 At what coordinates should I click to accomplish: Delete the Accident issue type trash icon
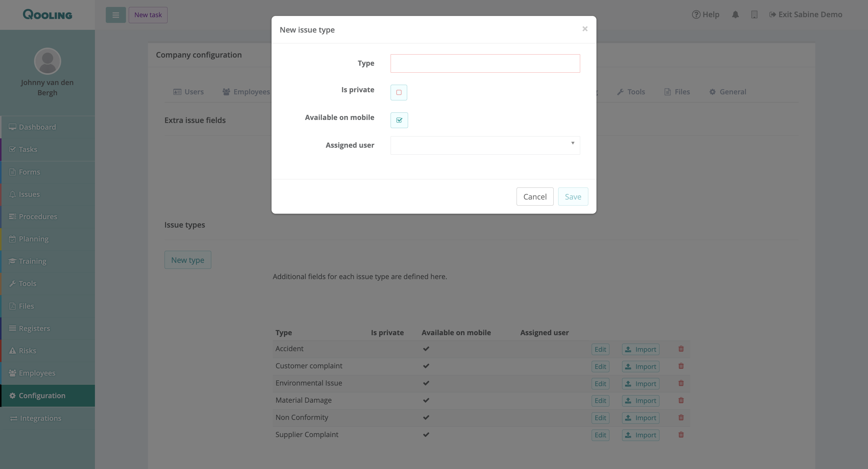coord(681,349)
